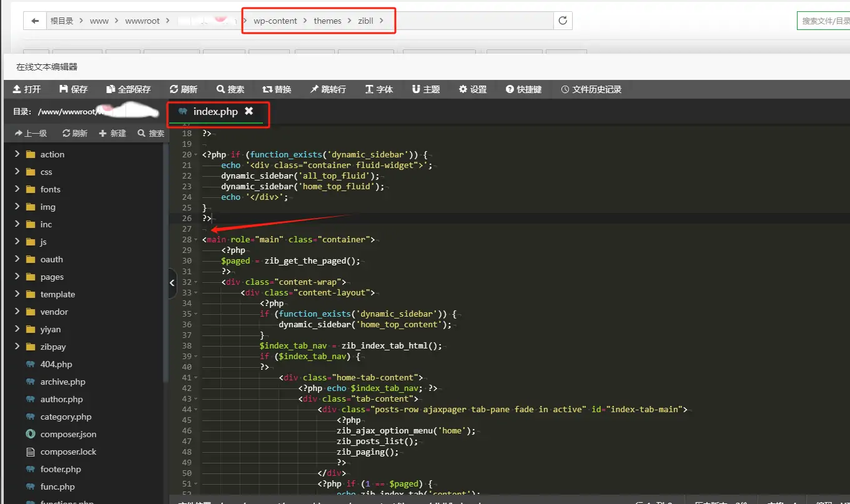The height and width of the screenshot is (504, 850).
Task: Close the index.php tab
Action: (x=249, y=111)
